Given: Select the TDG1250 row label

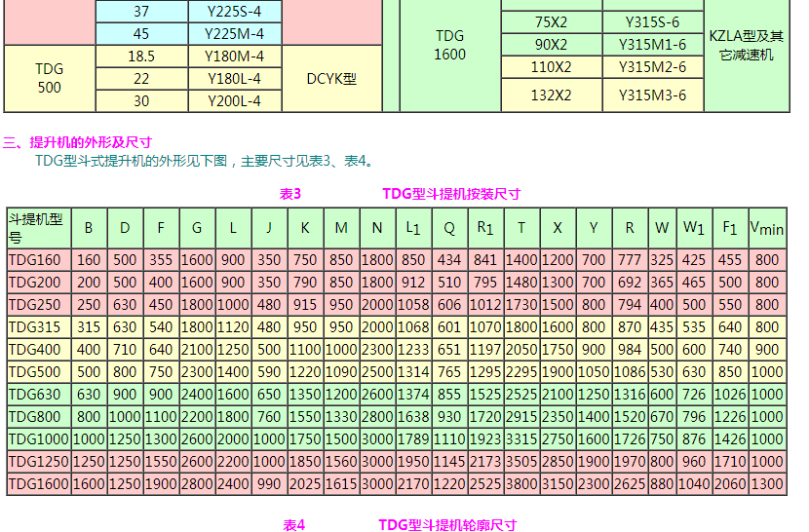Looking at the screenshot, I should [x=37, y=462].
